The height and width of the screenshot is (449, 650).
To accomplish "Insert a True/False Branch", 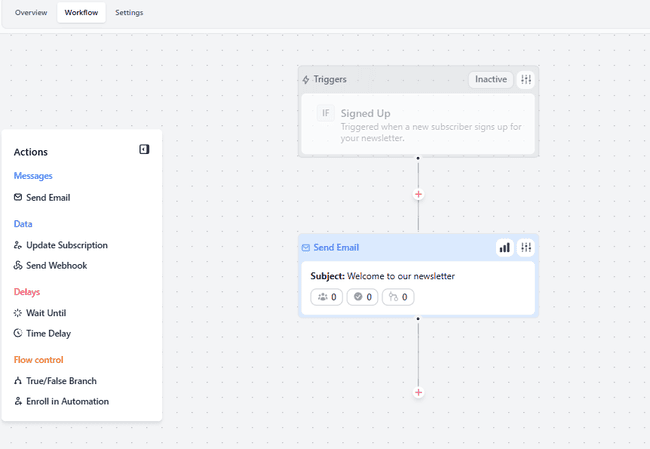I will tap(61, 381).
